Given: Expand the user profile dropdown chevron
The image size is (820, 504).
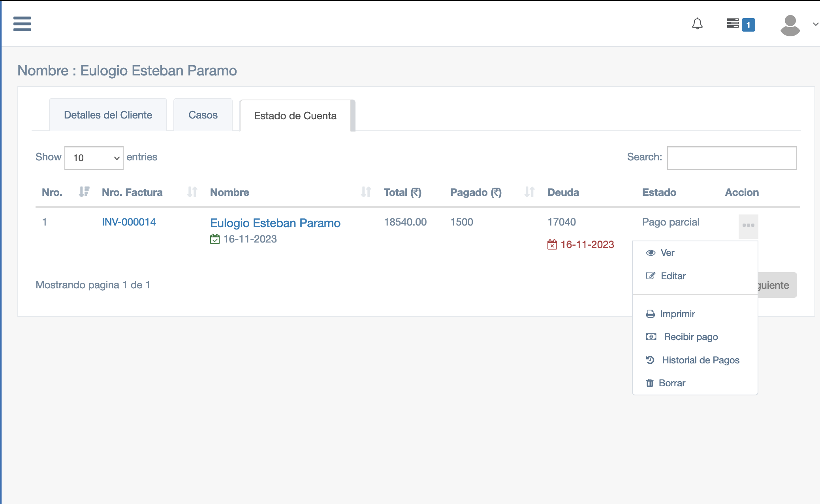Looking at the screenshot, I should pyautogui.click(x=815, y=24).
